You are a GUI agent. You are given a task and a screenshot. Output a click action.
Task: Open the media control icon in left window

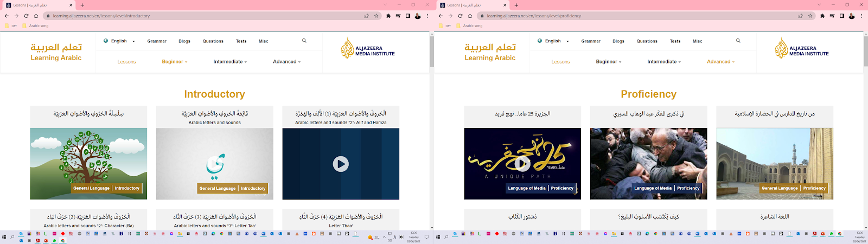coord(398,16)
